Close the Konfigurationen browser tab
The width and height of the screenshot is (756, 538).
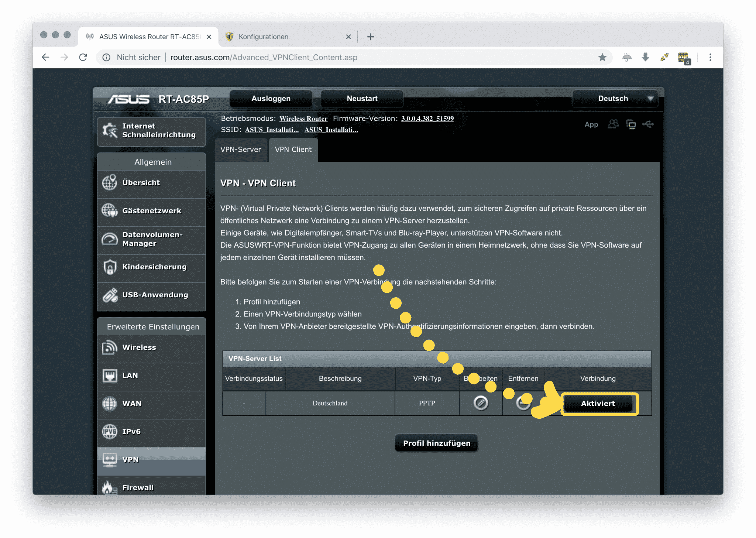tap(348, 37)
